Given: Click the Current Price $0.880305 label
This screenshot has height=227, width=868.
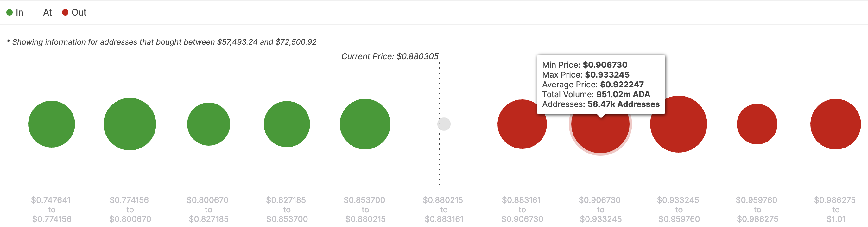Looking at the screenshot, I should 390,56.
